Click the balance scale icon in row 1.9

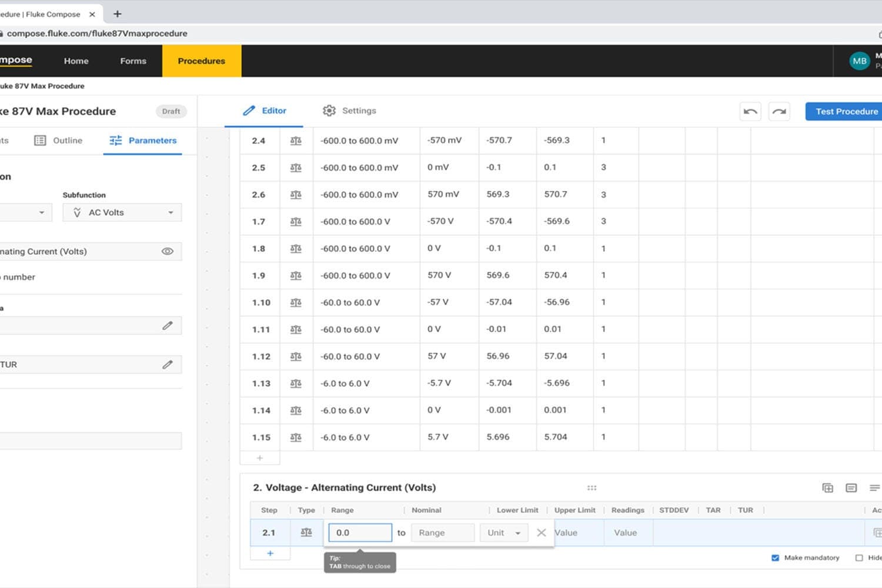pos(296,275)
